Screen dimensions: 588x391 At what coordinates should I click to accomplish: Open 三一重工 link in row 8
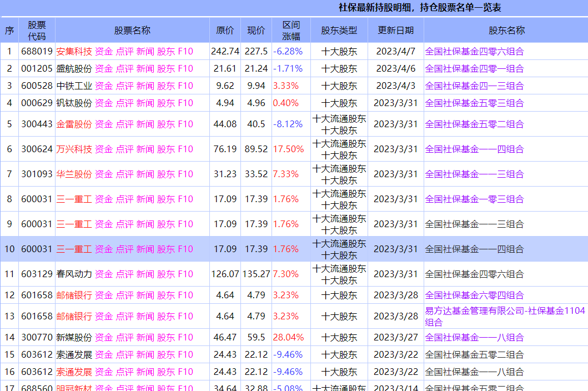[74, 199]
